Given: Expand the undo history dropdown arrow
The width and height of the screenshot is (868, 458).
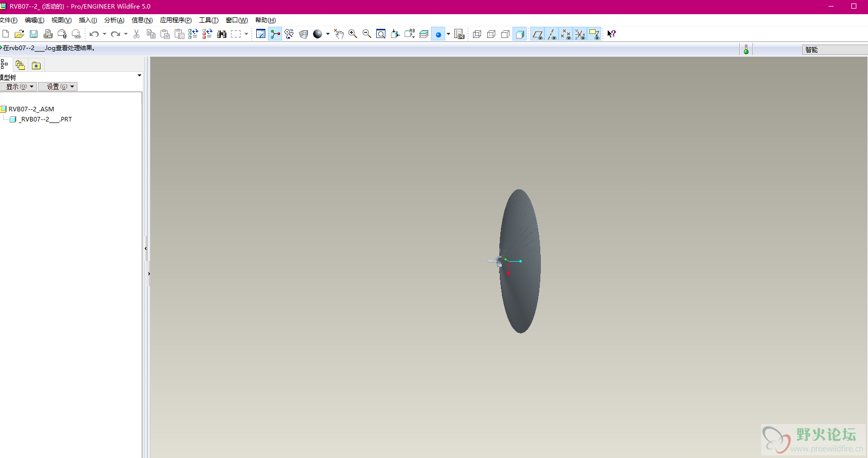Looking at the screenshot, I should pyautogui.click(x=105, y=34).
